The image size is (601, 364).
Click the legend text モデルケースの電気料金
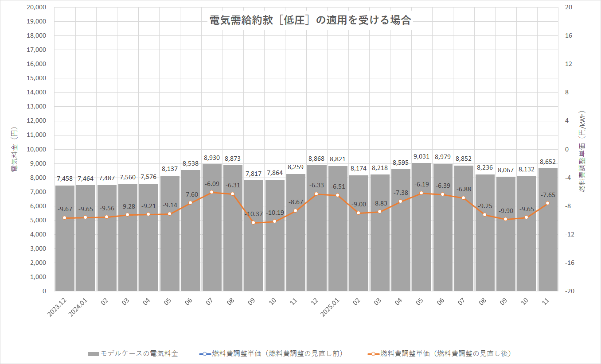click(139, 354)
